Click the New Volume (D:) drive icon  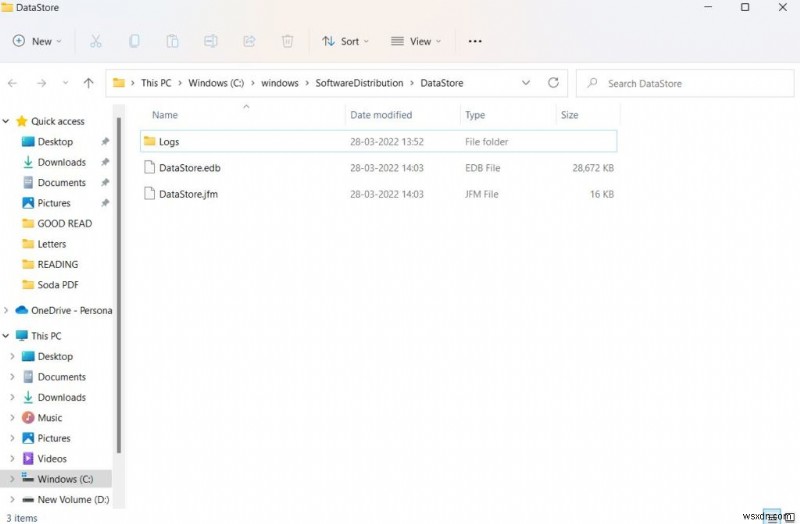[28, 500]
